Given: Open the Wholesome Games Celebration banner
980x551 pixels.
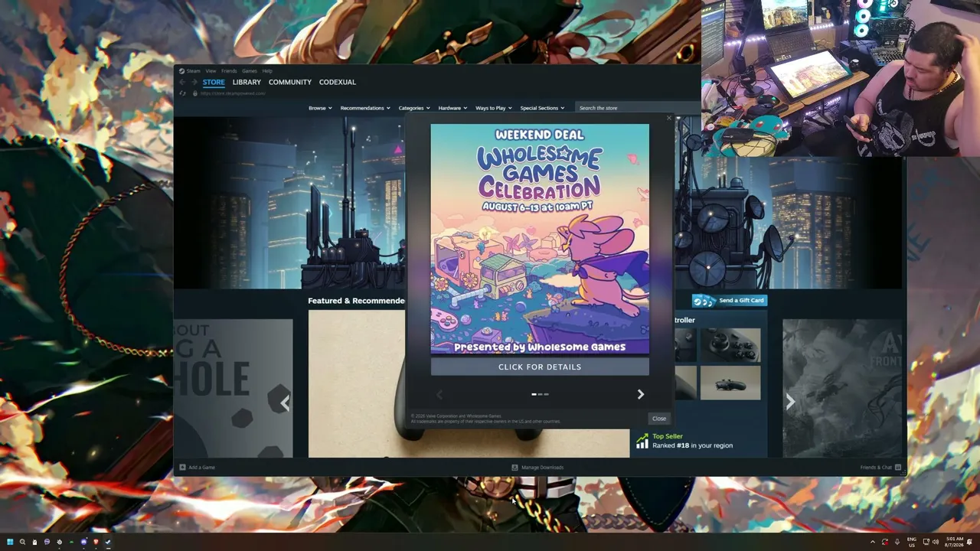Looking at the screenshot, I should 540,240.
